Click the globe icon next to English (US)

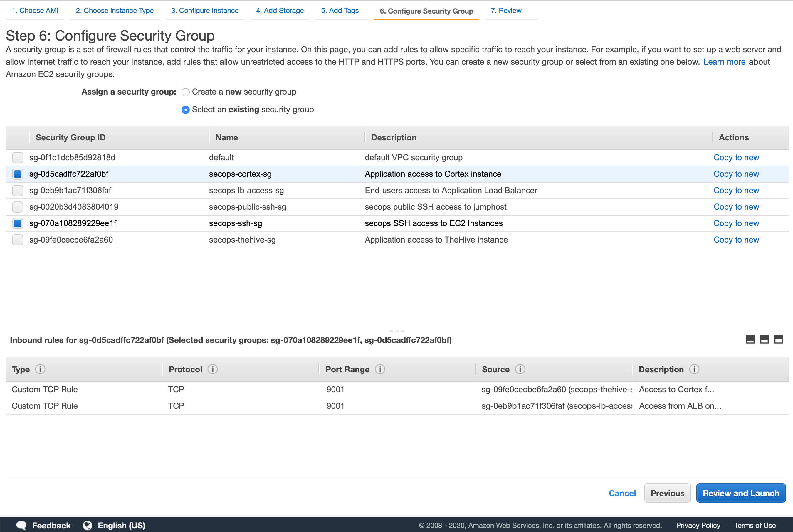pos(87,525)
